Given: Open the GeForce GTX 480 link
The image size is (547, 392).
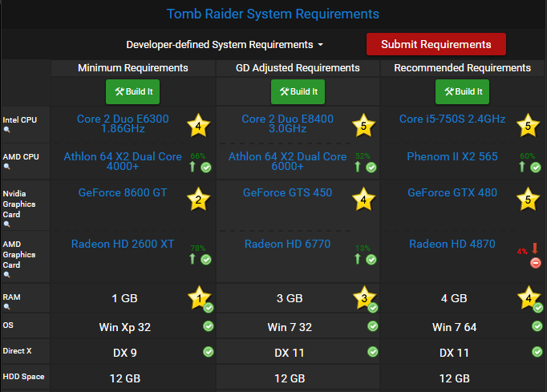Looking at the screenshot, I should 452,192.
